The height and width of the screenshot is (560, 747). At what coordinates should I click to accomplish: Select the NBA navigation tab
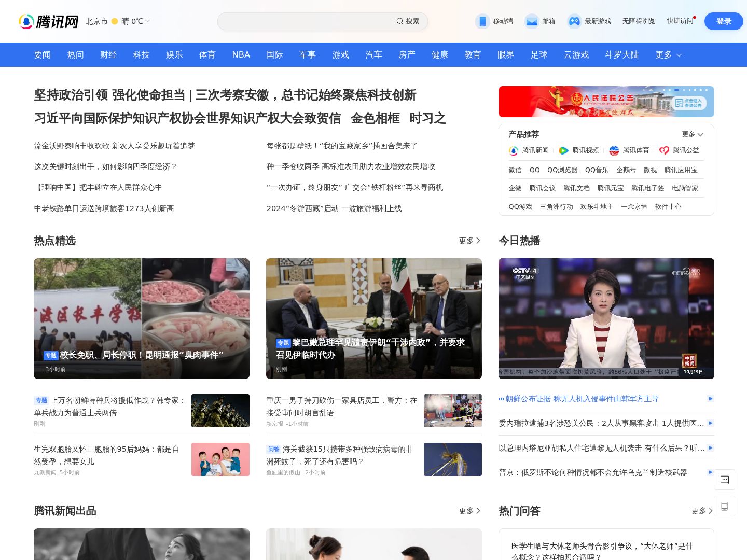pyautogui.click(x=241, y=55)
